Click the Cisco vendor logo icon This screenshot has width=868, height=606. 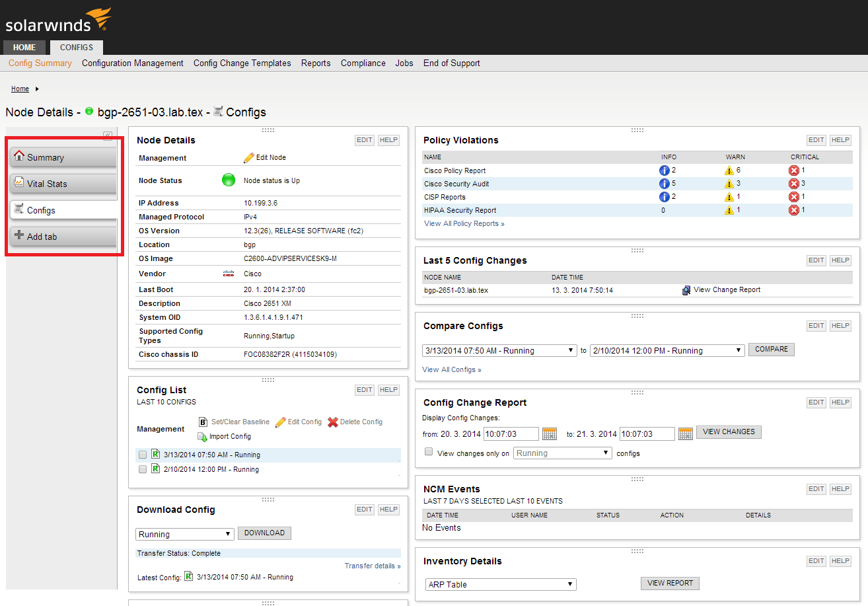(x=229, y=274)
